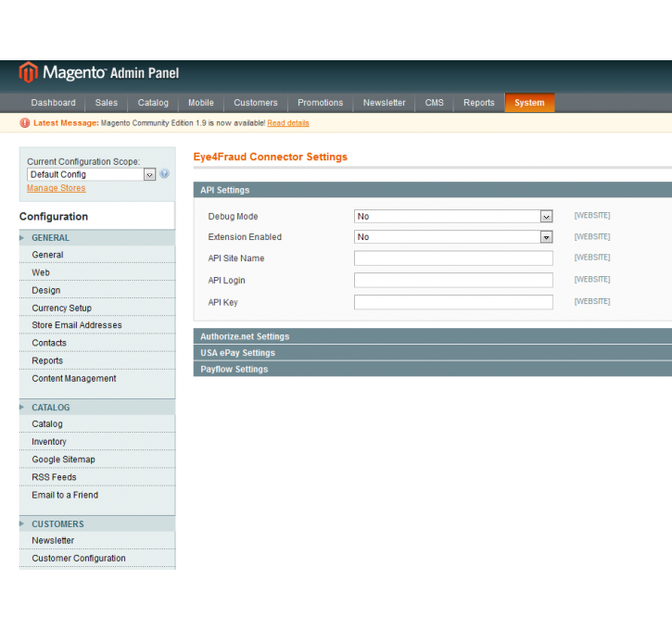Open Web configuration page

97,272
